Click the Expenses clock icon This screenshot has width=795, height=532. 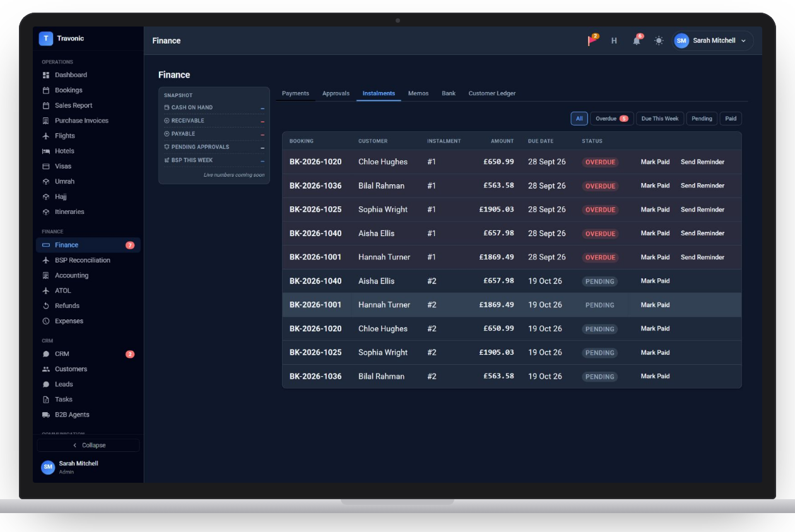coord(46,321)
